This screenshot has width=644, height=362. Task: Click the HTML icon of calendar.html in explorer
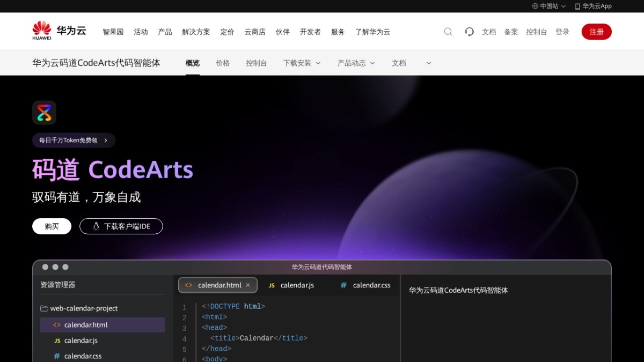57,325
